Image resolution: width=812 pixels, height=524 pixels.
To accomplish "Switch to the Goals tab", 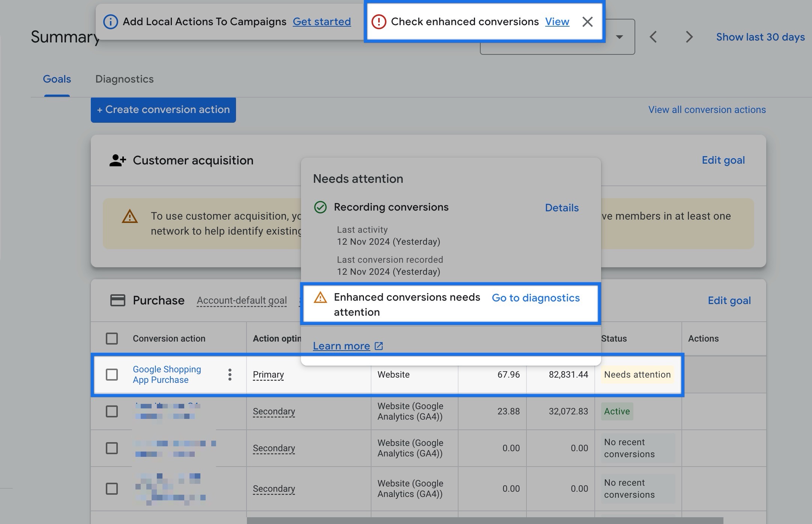I will pos(57,79).
